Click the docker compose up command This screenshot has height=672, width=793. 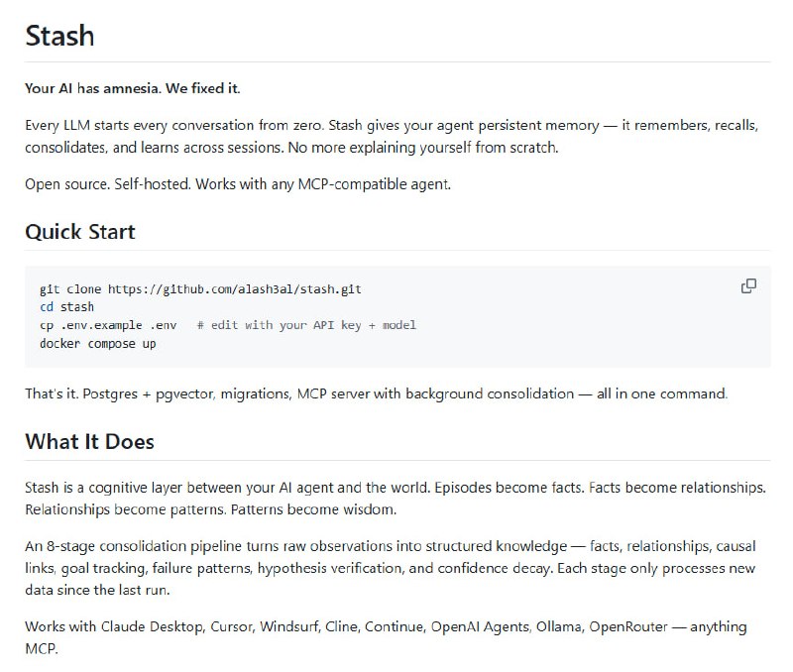(x=97, y=343)
